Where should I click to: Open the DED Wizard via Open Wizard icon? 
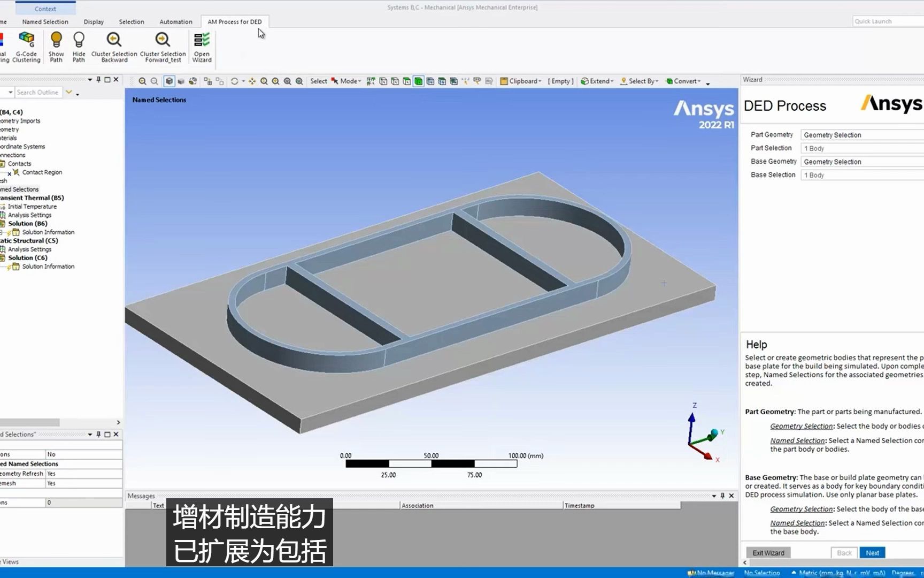[202, 47]
